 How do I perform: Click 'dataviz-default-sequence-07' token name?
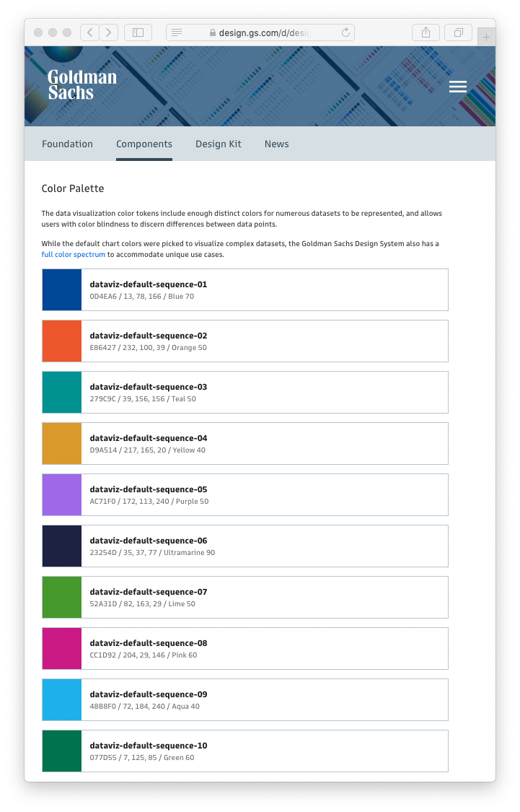click(149, 592)
